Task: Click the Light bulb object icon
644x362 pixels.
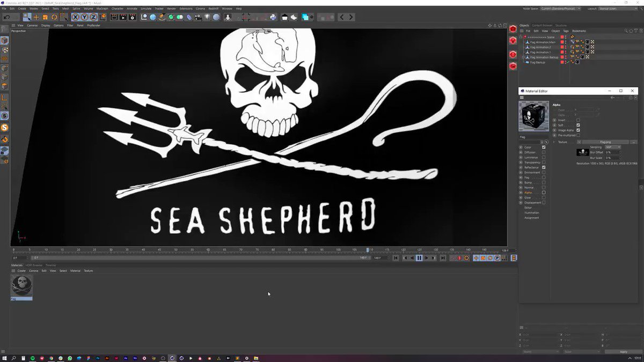Action: point(207,17)
